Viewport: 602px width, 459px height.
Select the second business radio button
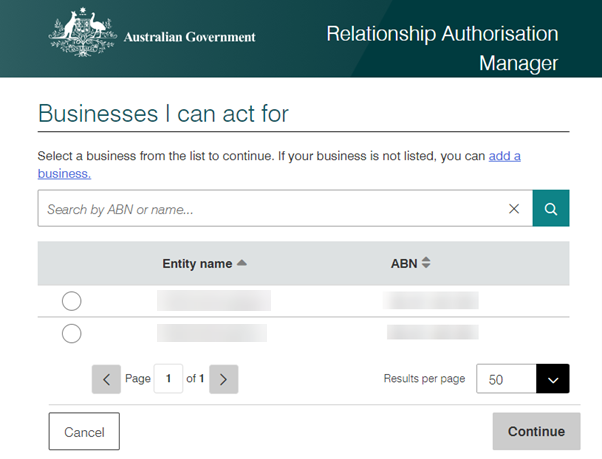tap(72, 333)
